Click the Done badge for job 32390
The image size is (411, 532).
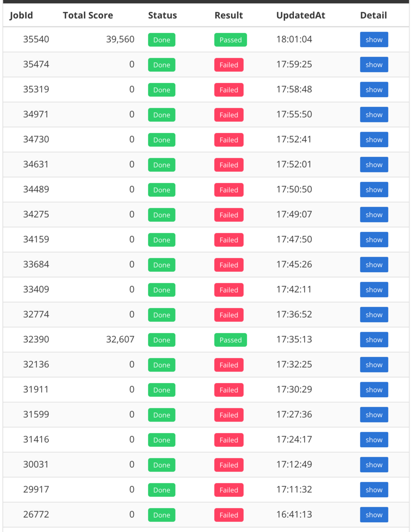(x=162, y=340)
